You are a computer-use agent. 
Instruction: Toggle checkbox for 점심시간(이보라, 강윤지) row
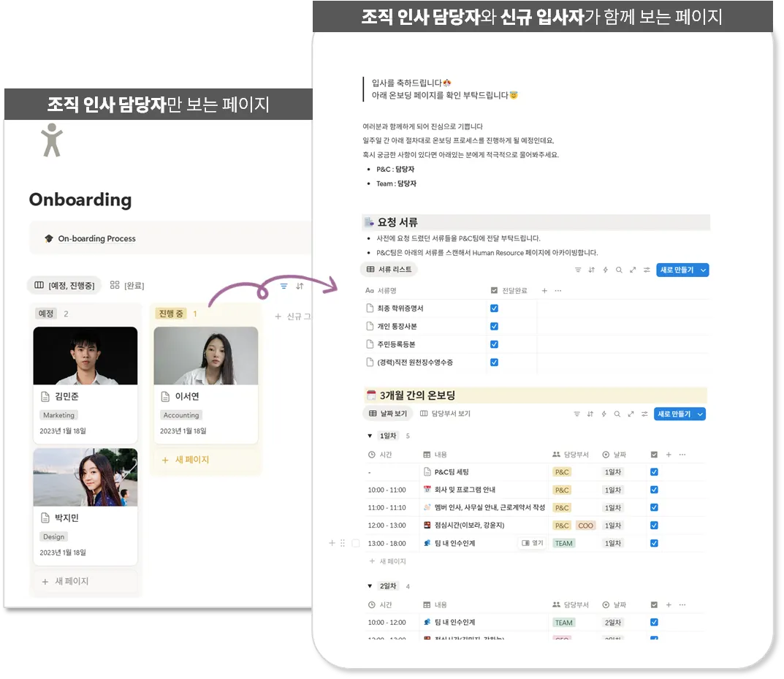point(654,526)
